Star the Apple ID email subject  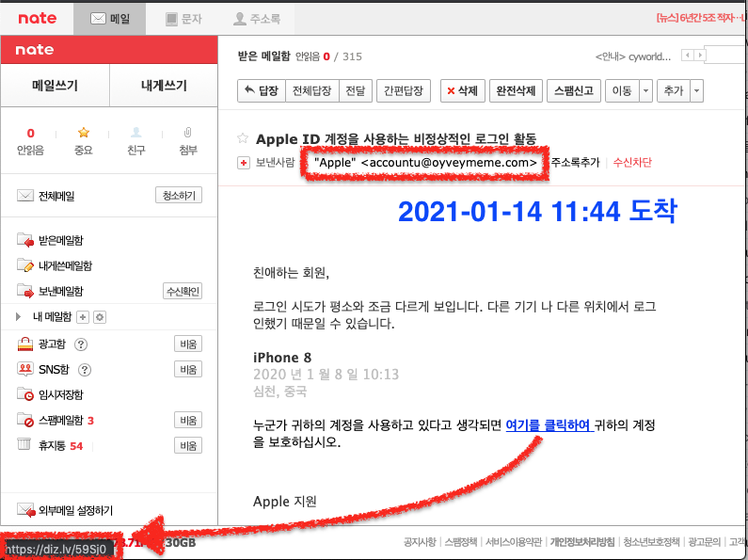pyautogui.click(x=243, y=138)
